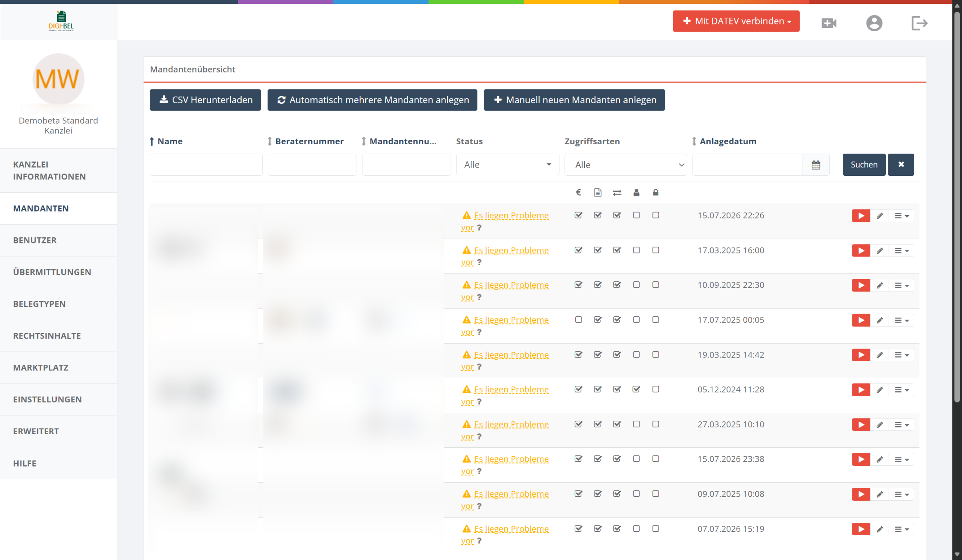The height and width of the screenshot is (560, 962).
Task: Toggle lock checkbox in row 27.03.2025 10:10
Action: coord(655,424)
